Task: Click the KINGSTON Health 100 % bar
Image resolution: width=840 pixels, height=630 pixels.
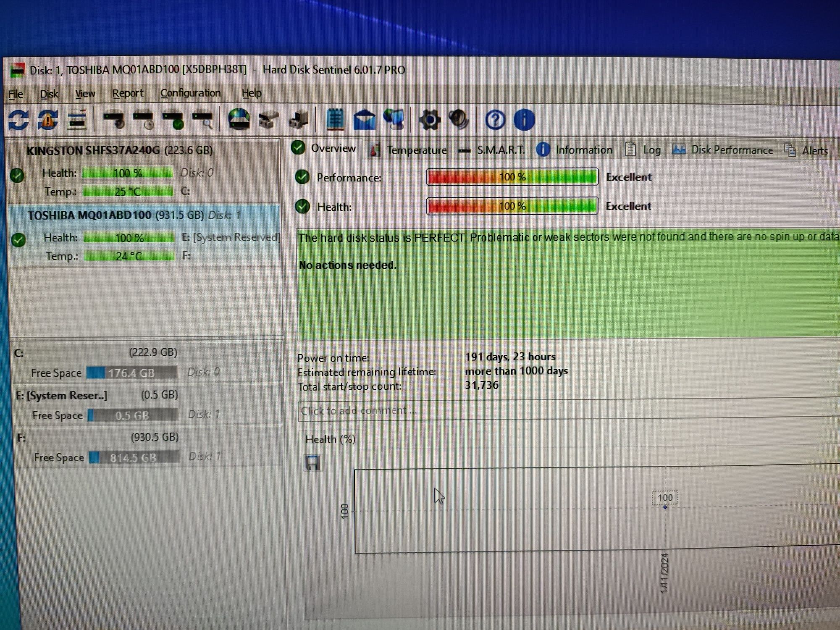Action: pyautogui.click(x=128, y=173)
